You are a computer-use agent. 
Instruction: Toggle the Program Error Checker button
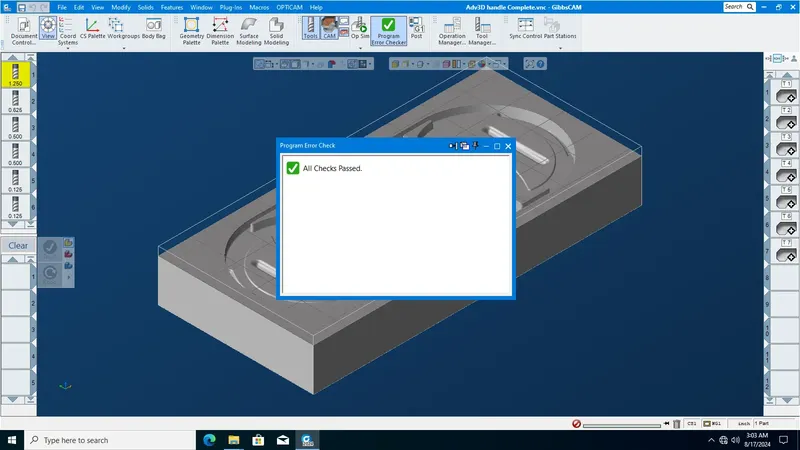(388, 31)
